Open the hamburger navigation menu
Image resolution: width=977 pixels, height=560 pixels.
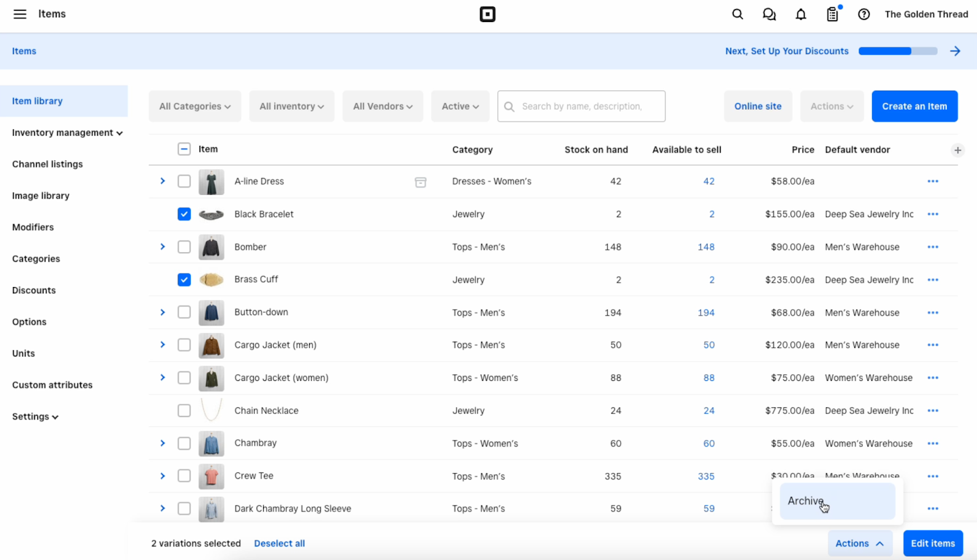coord(20,14)
